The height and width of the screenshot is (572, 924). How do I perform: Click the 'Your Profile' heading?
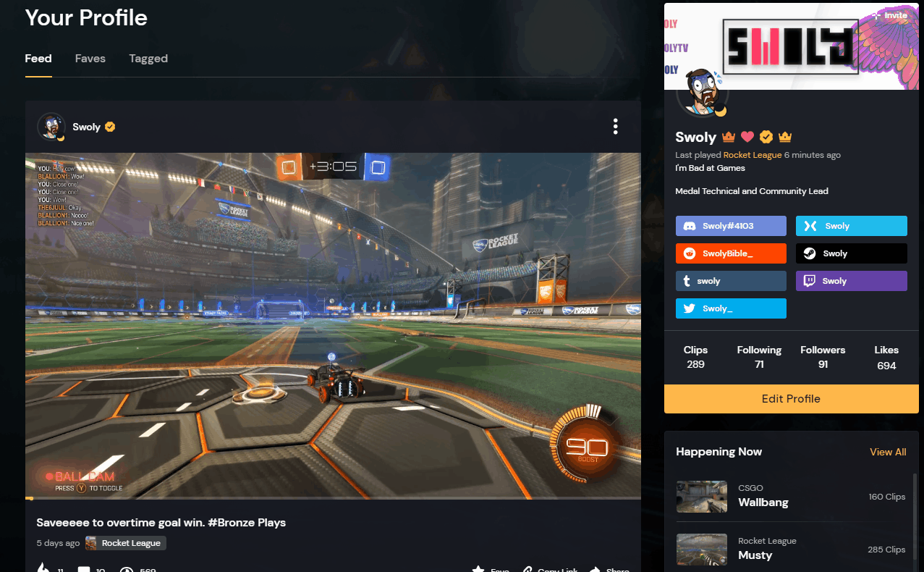click(86, 17)
